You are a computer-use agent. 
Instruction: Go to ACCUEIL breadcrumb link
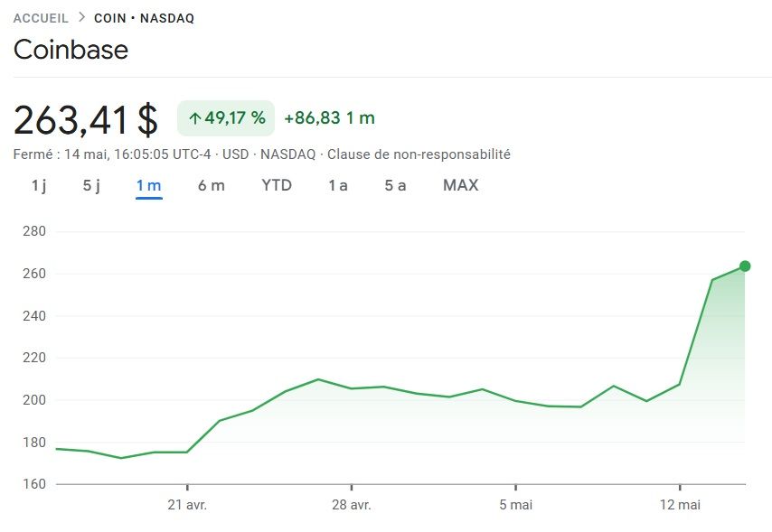pos(41,18)
